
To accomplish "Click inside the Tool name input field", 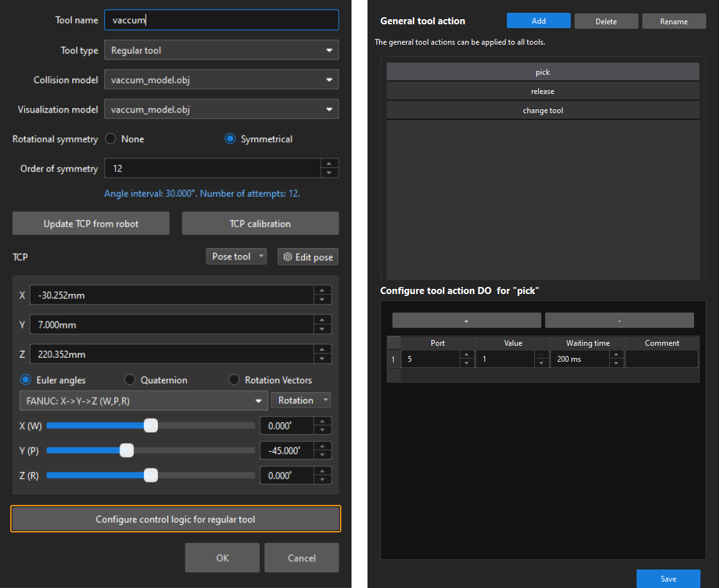I will pyautogui.click(x=221, y=20).
